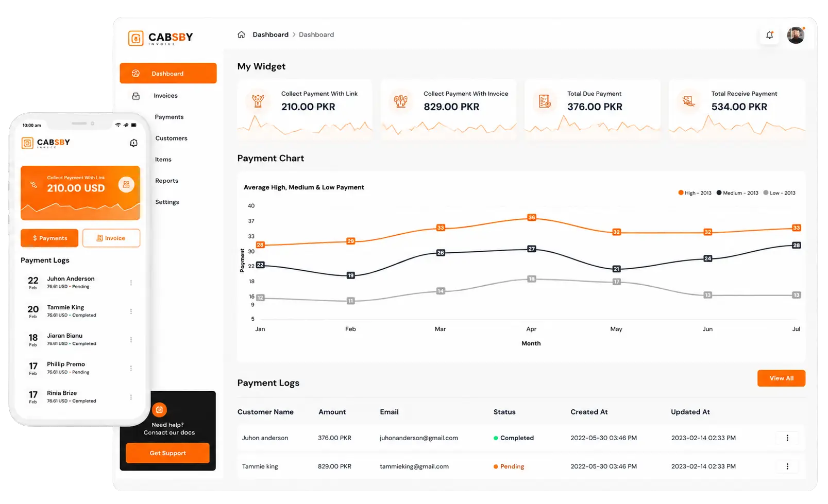Select the Invoices icon in sidebar
Image resolution: width=828 pixels, height=504 pixels.
coord(136,96)
